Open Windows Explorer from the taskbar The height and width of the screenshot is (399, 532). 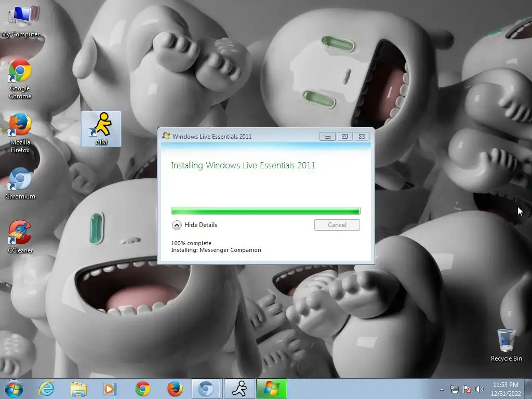(78, 389)
